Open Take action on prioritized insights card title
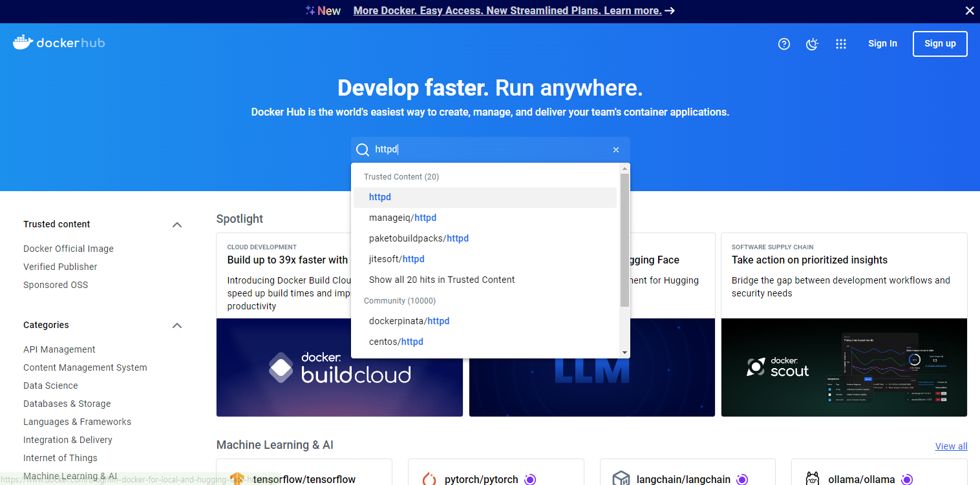 pyautogui.click(x=809, y=260)
